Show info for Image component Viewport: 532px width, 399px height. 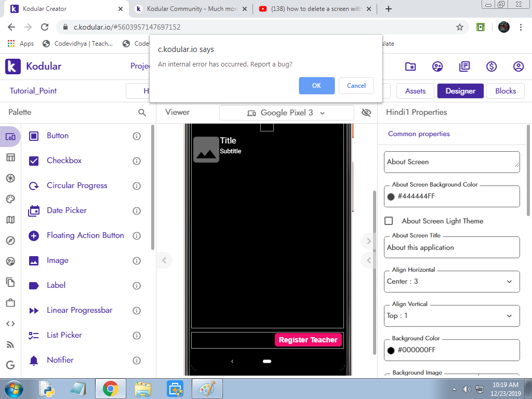click(x=137, y=261)
